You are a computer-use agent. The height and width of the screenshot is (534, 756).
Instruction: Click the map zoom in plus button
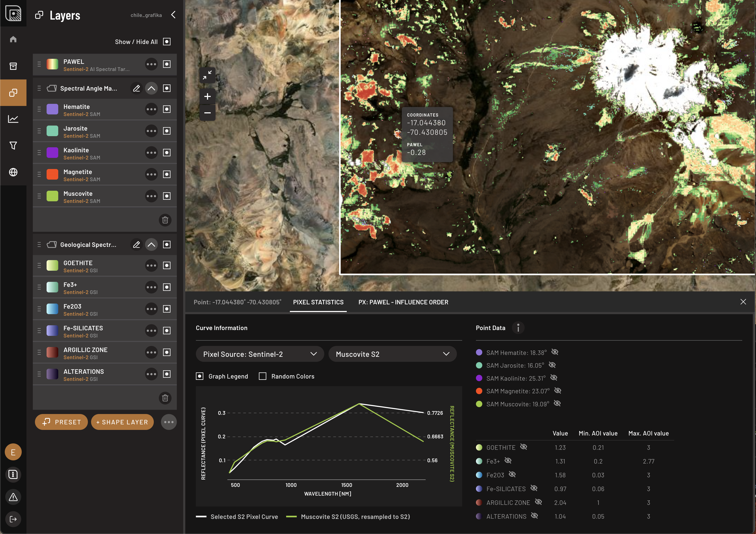tap(207, 96)
